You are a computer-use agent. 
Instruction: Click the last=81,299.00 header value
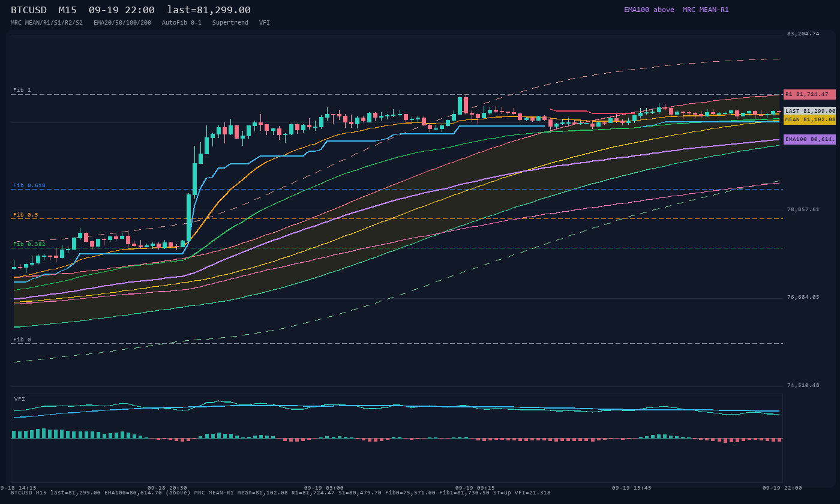click(x=209, y=10)
